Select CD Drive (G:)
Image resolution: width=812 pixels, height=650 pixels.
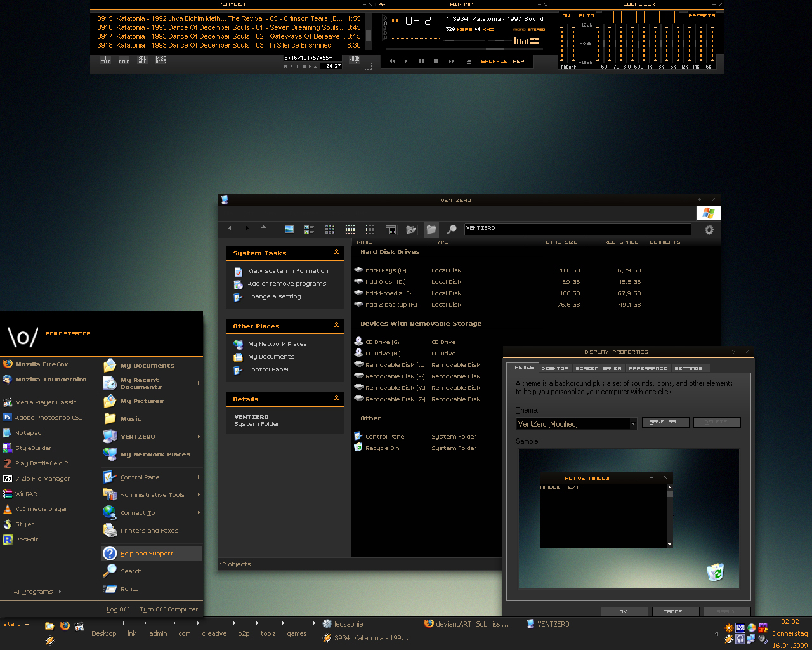click(x=377, y=342)
